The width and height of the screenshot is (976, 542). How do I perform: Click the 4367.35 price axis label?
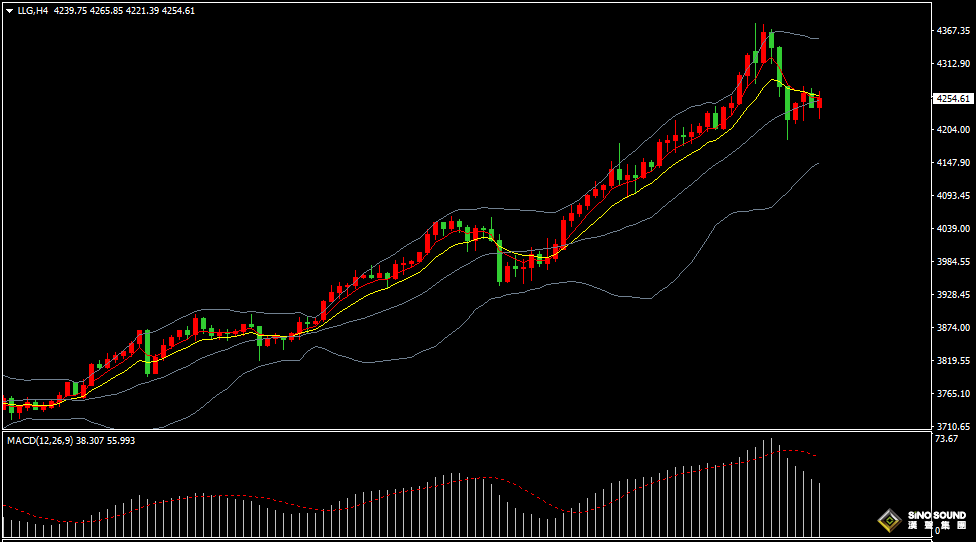tap(952, 31)
